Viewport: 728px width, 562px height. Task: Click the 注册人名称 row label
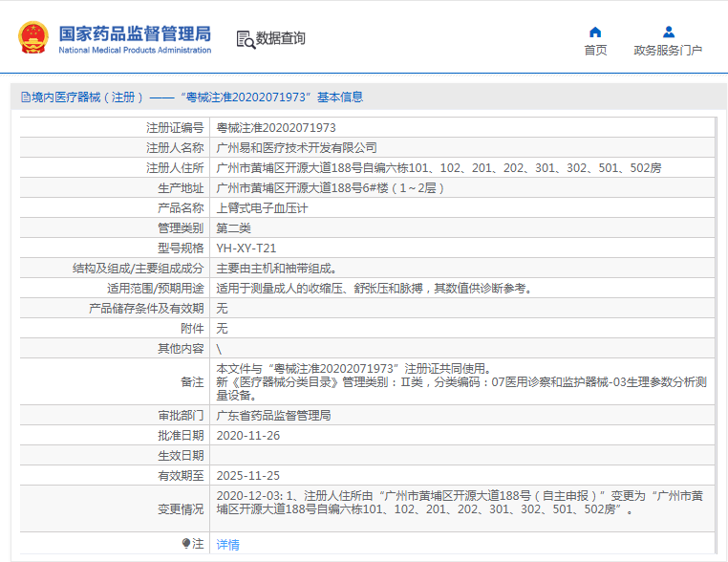coord(175,148)
